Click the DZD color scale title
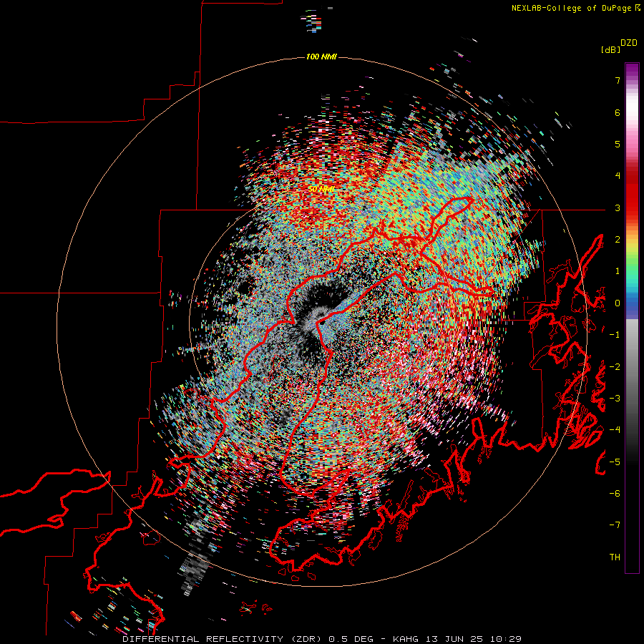Image resolution: width=644 pixels, height=644 pixels. [629, 43]
